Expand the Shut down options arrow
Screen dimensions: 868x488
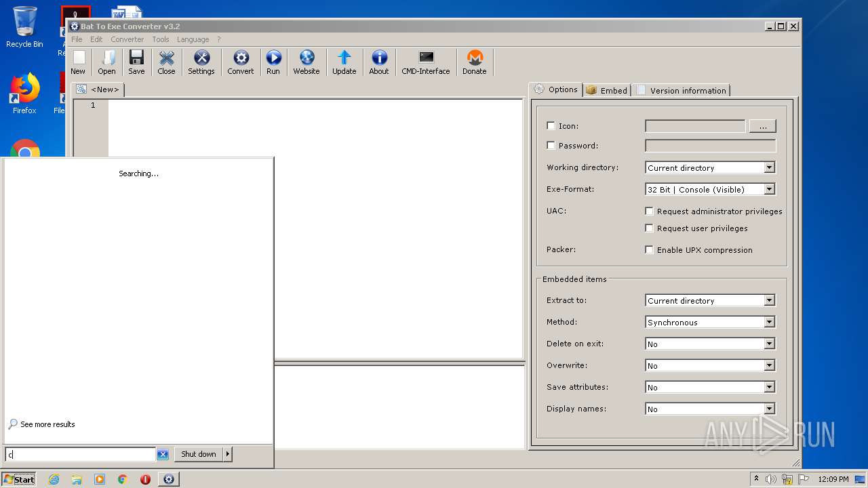point(228,455)
